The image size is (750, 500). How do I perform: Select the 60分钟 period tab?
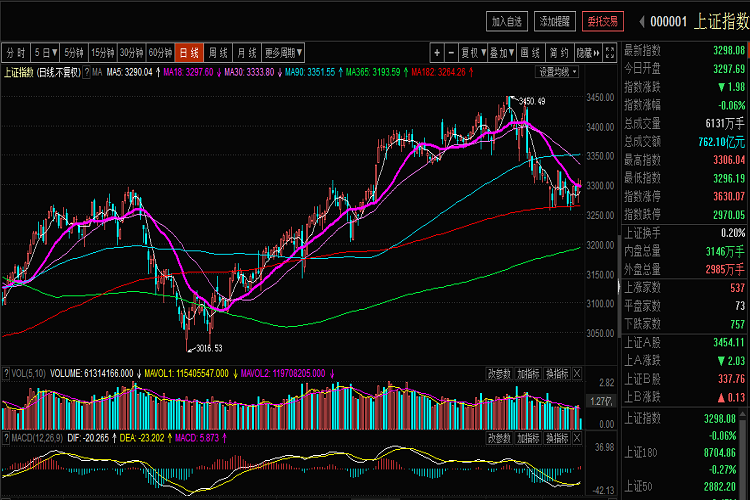tap(160, 52)
